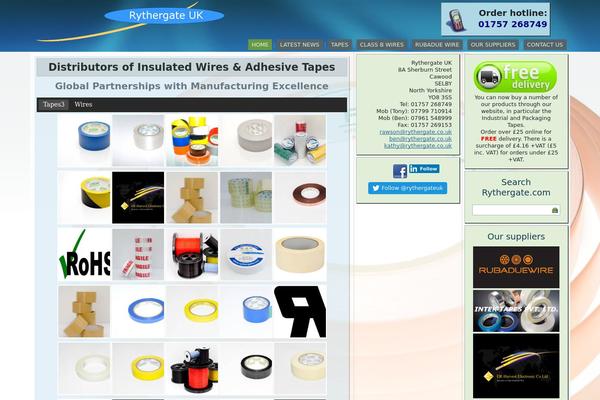The image size is (600, 400).
Task: Click the search submit icon
Action: coord(555,210)
